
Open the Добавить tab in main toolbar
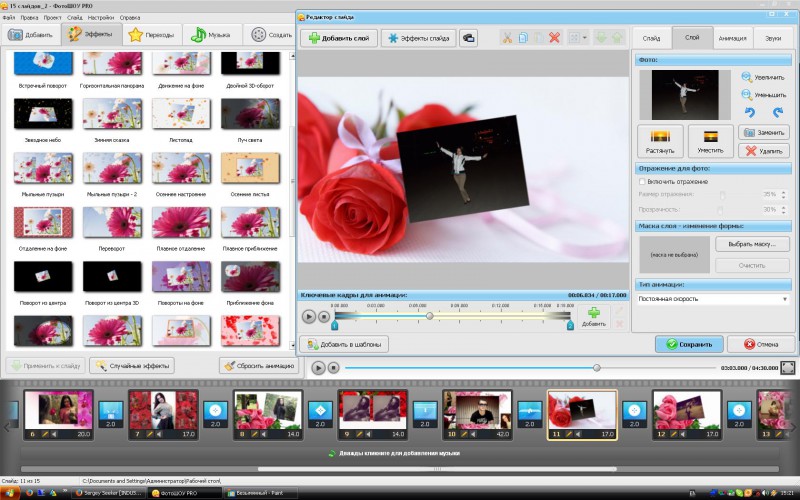(x=31, y=35)
